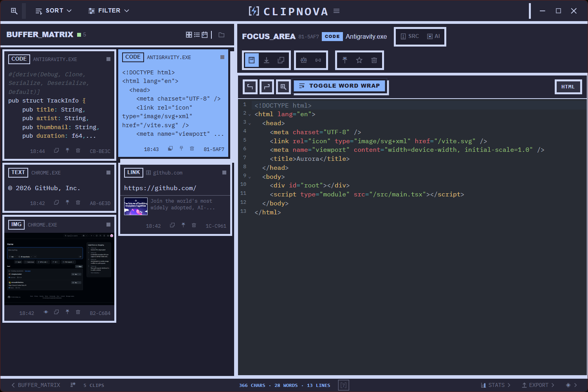The image size is (588, 392).
Task: Click the CODE type badge in the focus header
Action: [x=332, y=36]
